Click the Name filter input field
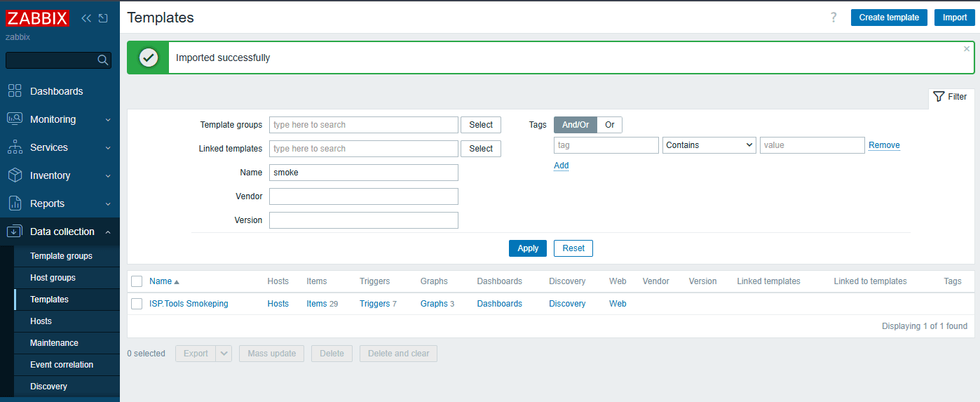This screenshot has width=980, height=402. tap(363, 173)
